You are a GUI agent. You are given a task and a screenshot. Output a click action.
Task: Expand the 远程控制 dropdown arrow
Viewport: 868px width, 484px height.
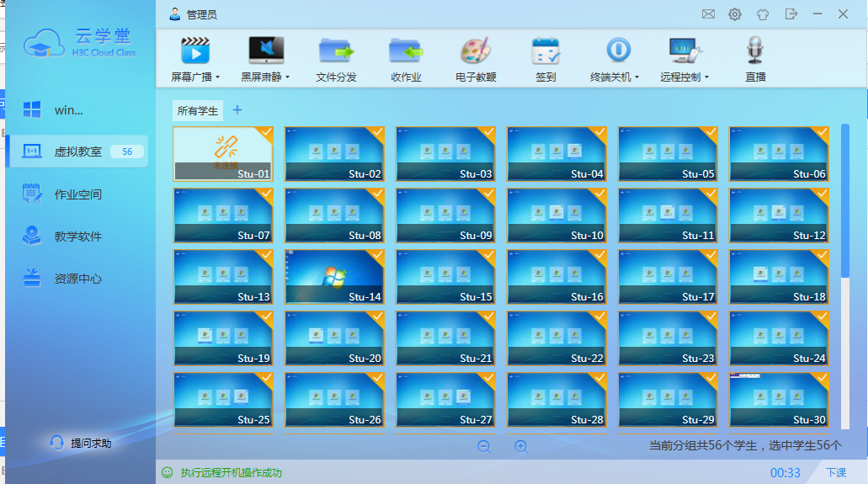(706, 77)
